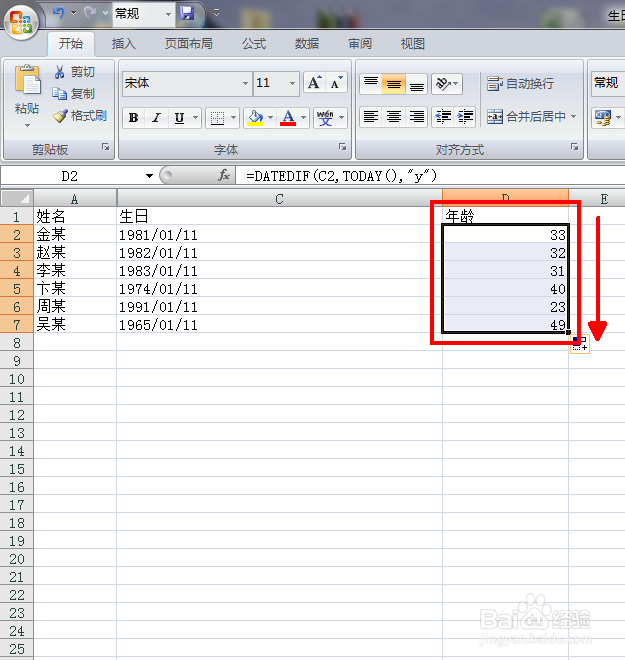Activate the Format Painter 格式刷
The image size is (625, 660).
click(x=80, y=116)
